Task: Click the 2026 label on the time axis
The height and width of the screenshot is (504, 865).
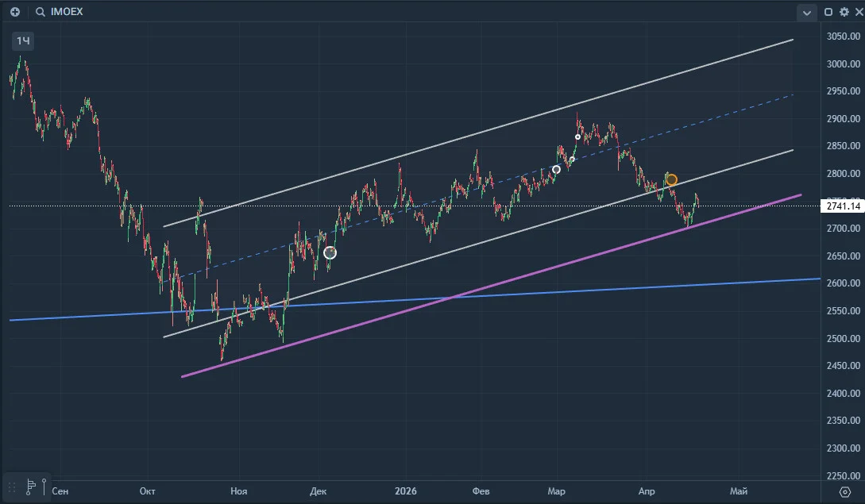Action: pyautogui.click(x=405, y=491)
